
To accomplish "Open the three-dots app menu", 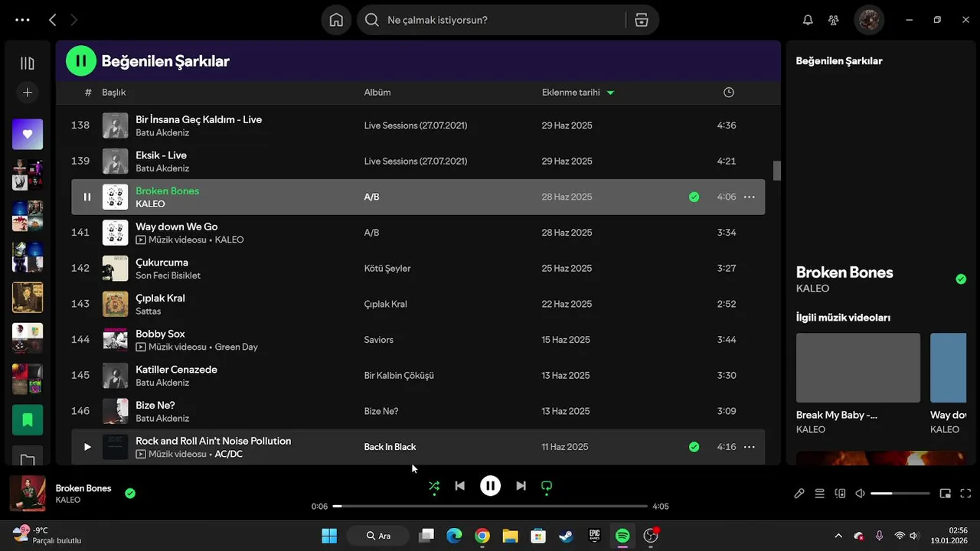I will [x=22, y=20].
